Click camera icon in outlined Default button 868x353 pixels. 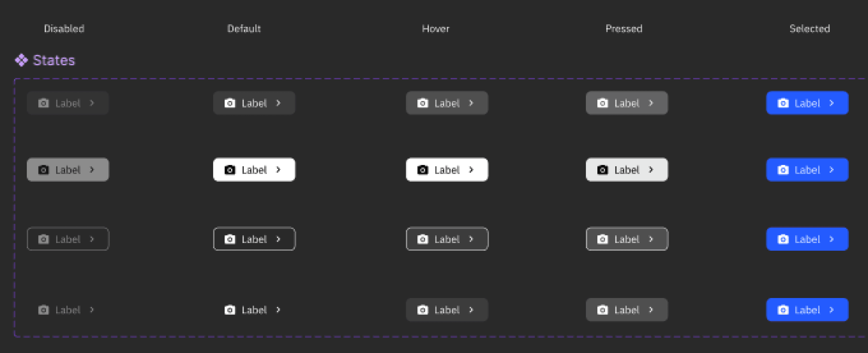(x=230, y=239)
